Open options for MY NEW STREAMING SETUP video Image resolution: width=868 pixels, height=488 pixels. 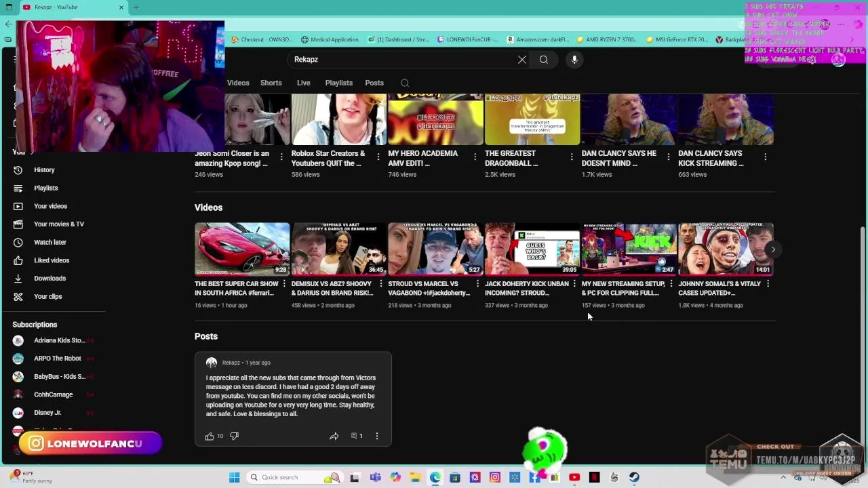click(671, 284)
